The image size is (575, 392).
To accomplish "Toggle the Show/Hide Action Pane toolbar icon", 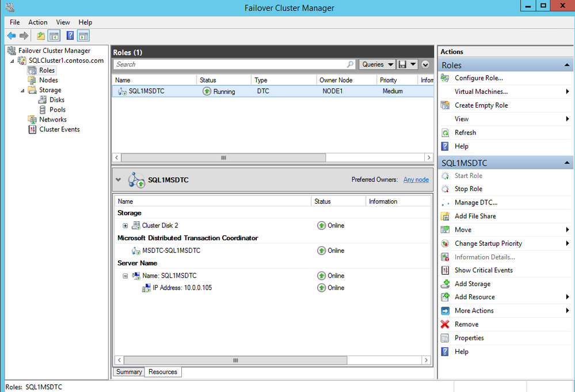I will tap(83, 36).
